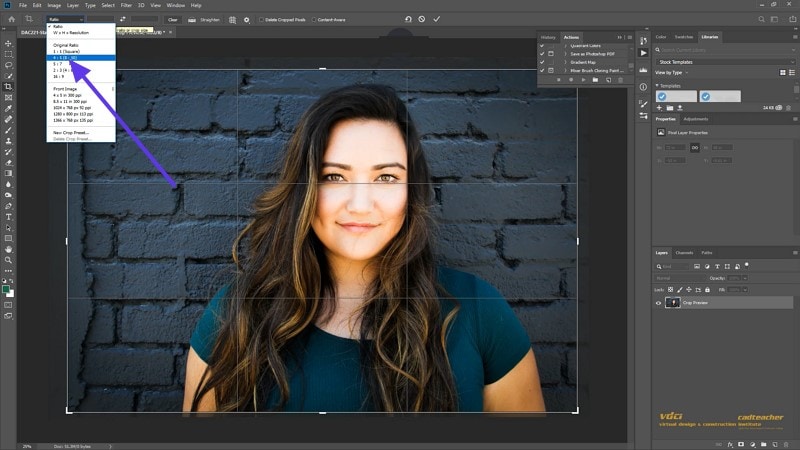Toggle the layer filter switch in the Layers panel

[x=747, y=265]
